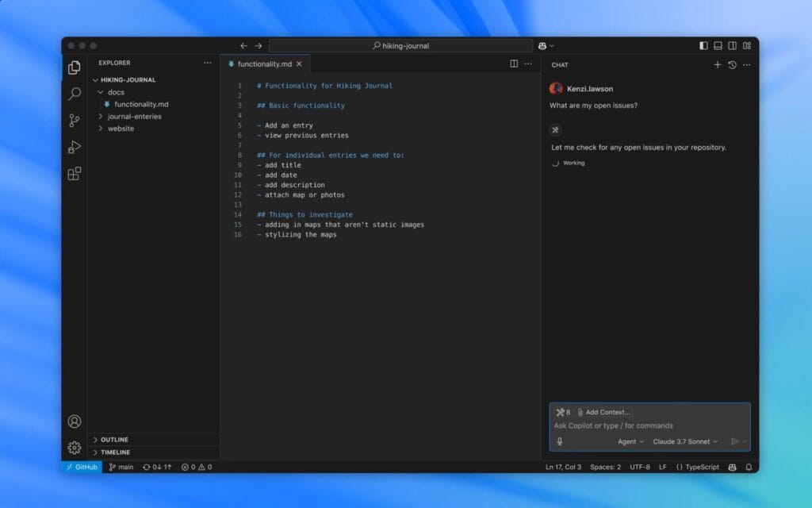The image size is (812, 508).
Task: Click the hiking-journal command center search
Action: [x=400, y=45]
